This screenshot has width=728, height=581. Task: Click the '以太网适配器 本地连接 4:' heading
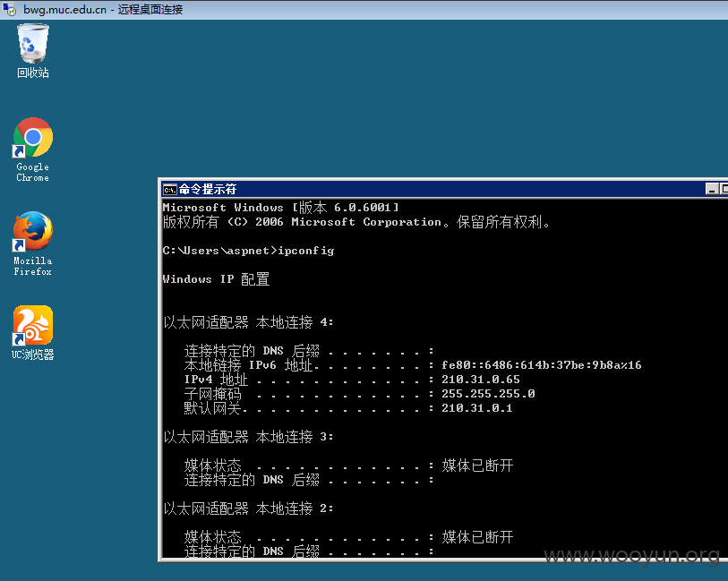coord(248,322)
